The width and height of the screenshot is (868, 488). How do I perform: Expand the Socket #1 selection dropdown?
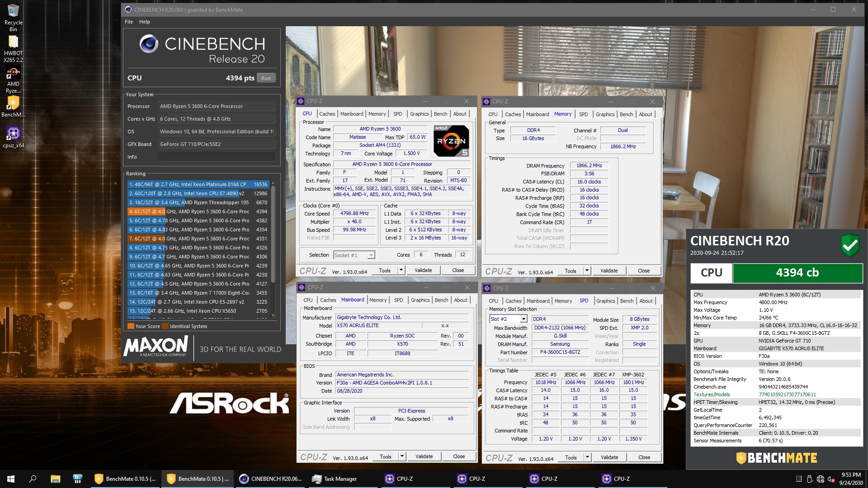click(371, 255)
